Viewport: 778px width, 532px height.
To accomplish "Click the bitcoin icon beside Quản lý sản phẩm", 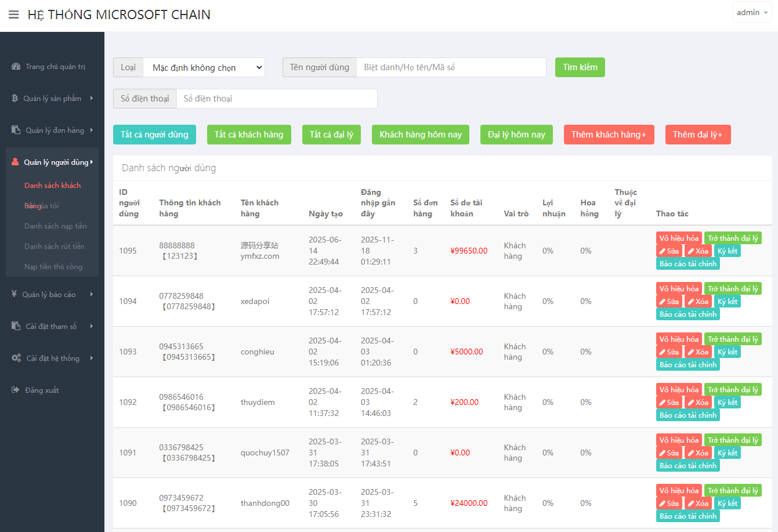I will [15, 99].
